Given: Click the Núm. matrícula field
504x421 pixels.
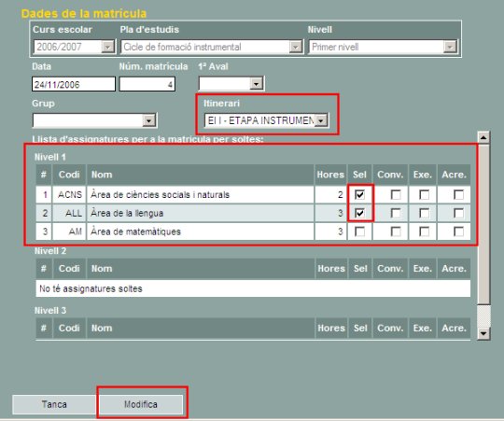Looking at the screenshot, I should click(x=147, y=84).
